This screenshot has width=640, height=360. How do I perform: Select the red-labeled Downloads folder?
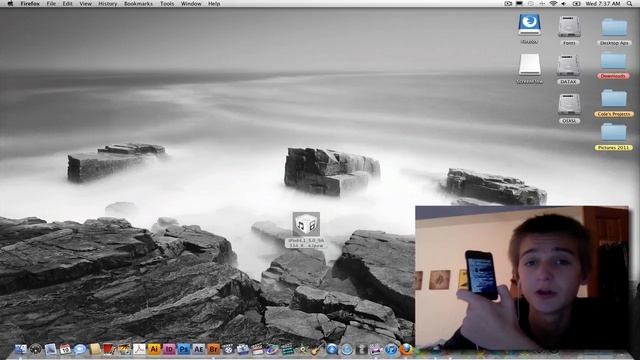point(613,61)
